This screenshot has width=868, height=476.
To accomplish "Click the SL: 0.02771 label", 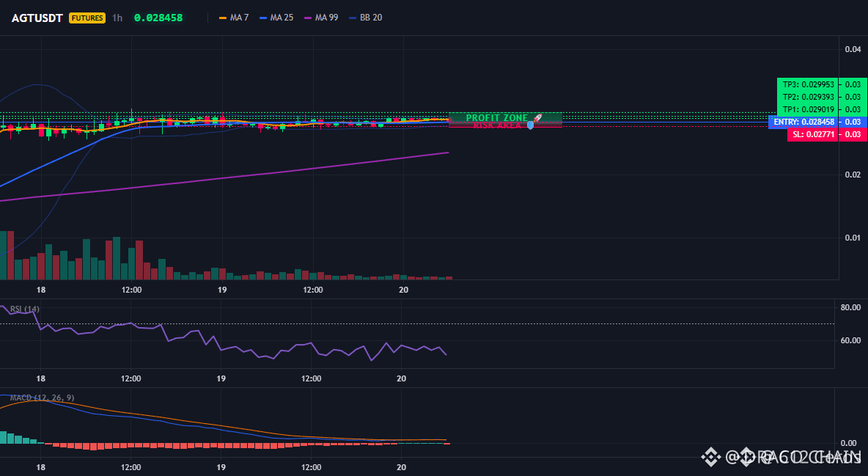I will point(813,135).
